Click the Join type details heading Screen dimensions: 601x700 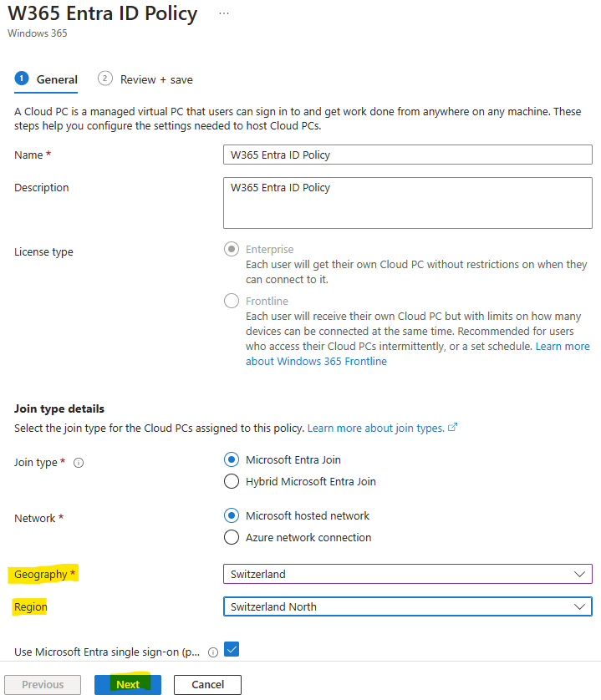pyautogui.click(x=59, y=408)
